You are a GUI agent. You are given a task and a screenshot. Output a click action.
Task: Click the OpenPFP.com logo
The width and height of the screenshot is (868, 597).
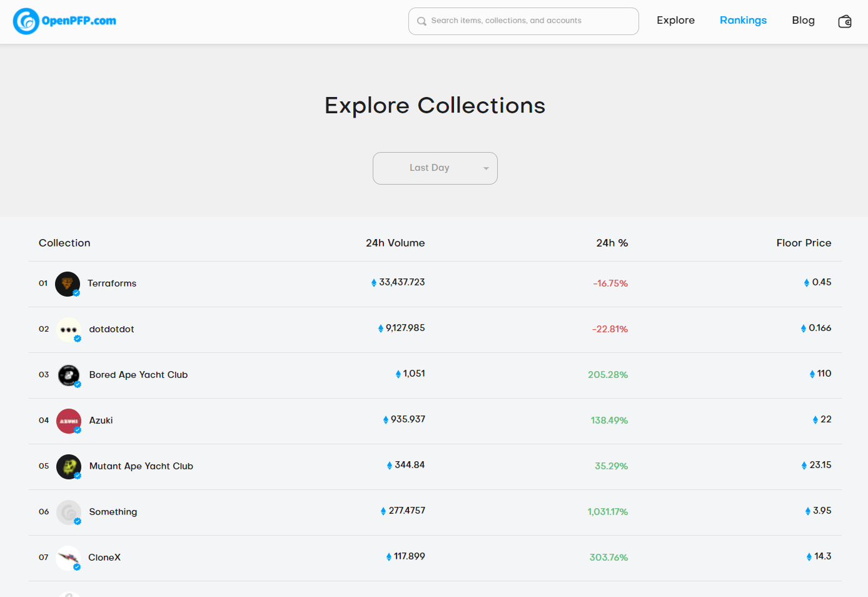64,21
